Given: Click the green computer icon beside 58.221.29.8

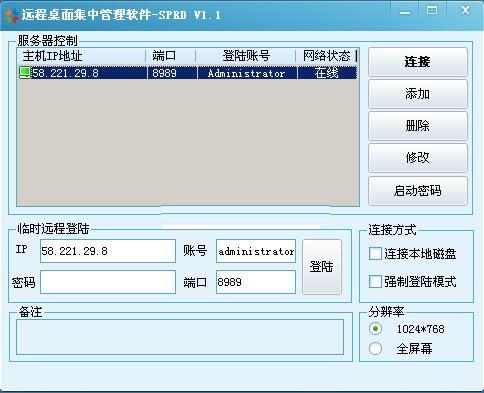Looking at the screenshot, I should click(x=25, y=73).
